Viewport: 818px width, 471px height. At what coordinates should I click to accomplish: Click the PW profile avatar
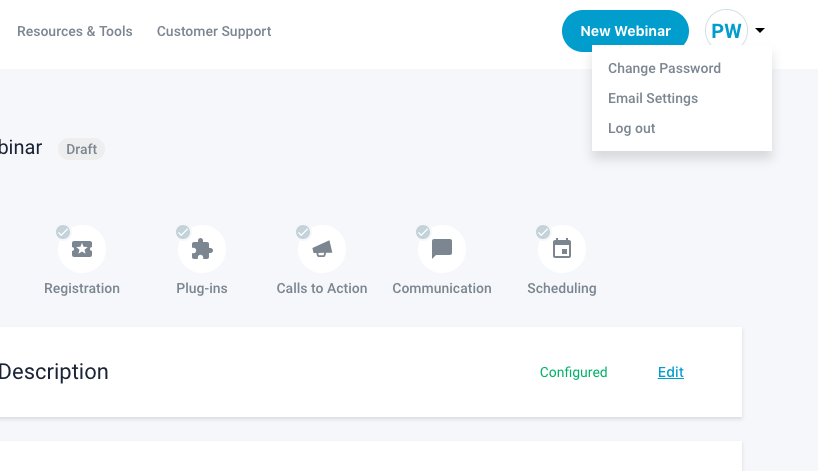tap(726, 31)
